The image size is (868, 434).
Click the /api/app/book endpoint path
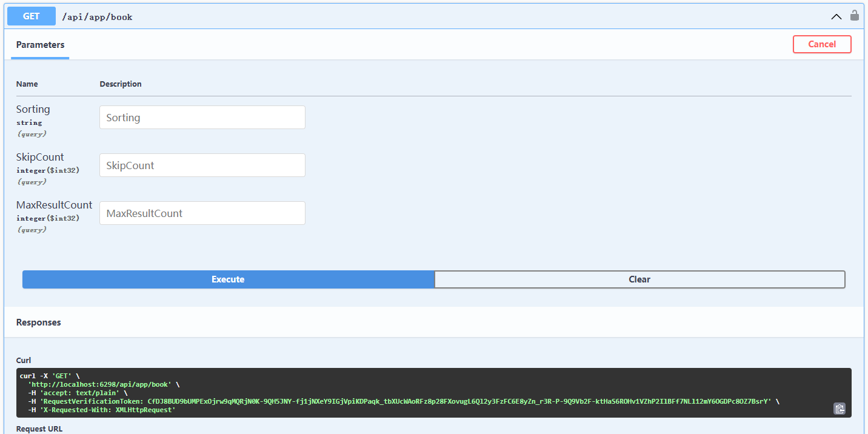97,17
